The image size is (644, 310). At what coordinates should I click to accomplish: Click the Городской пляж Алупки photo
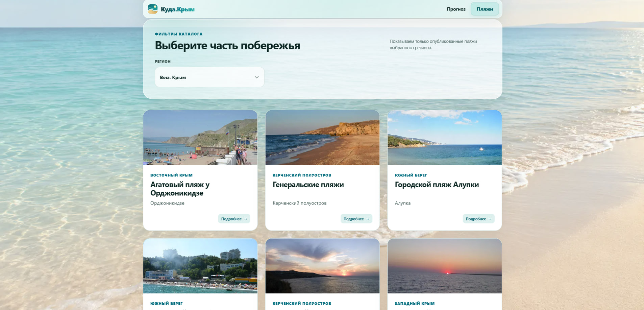pyautogui.click(x=445, y=138)
